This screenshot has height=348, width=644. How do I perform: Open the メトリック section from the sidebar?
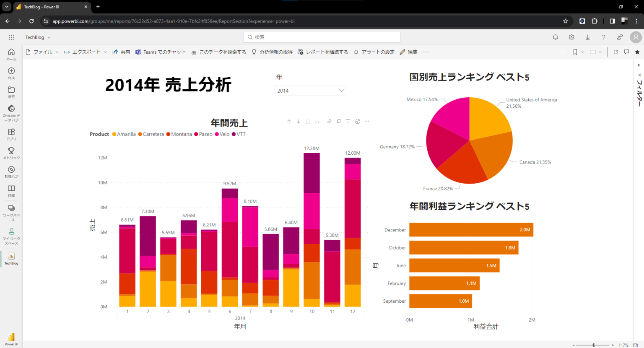[x=11, y=152]
